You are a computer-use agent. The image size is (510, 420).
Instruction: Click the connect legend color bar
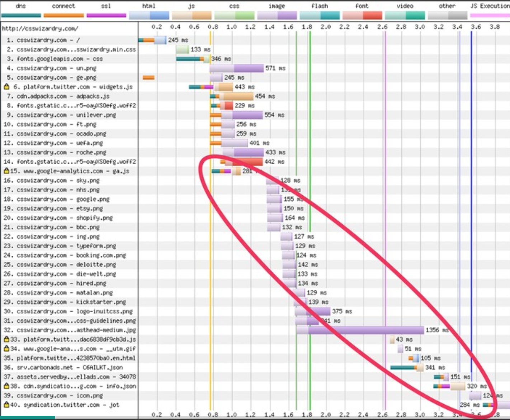click(64, 15)
